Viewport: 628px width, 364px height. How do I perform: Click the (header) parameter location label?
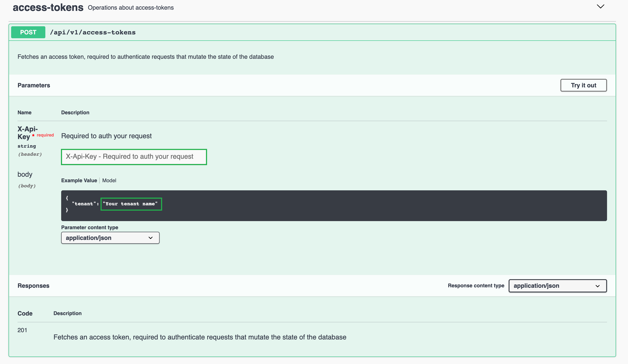click(x=30, y=154)
